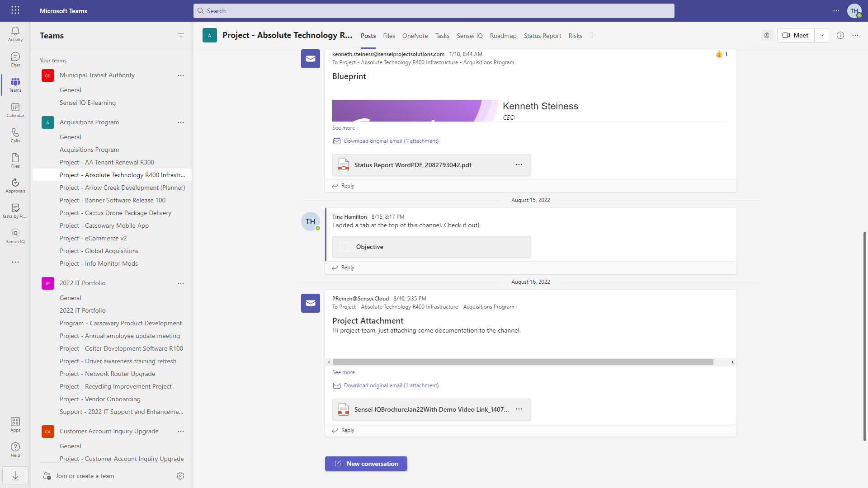Viewport: 868px width, 488px height.
Task: Expand Blueprint email with See more
Action: (x=344, y=128)
